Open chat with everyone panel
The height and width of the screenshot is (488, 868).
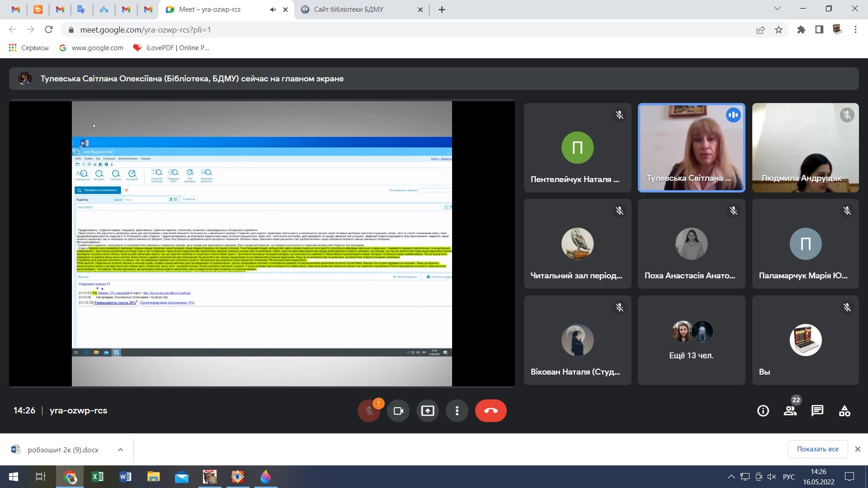[x=817, y=411]
